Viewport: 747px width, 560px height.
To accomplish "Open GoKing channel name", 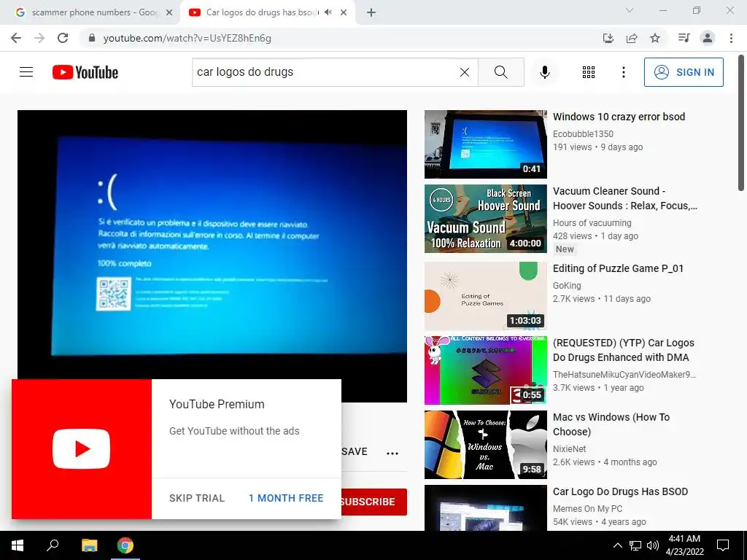I will pos(567,286).
